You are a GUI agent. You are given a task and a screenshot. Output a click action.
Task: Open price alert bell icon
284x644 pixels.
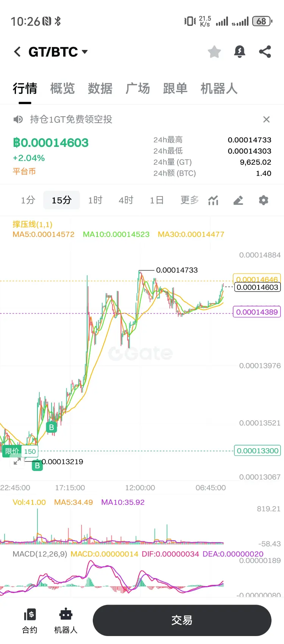coord(240,51)
